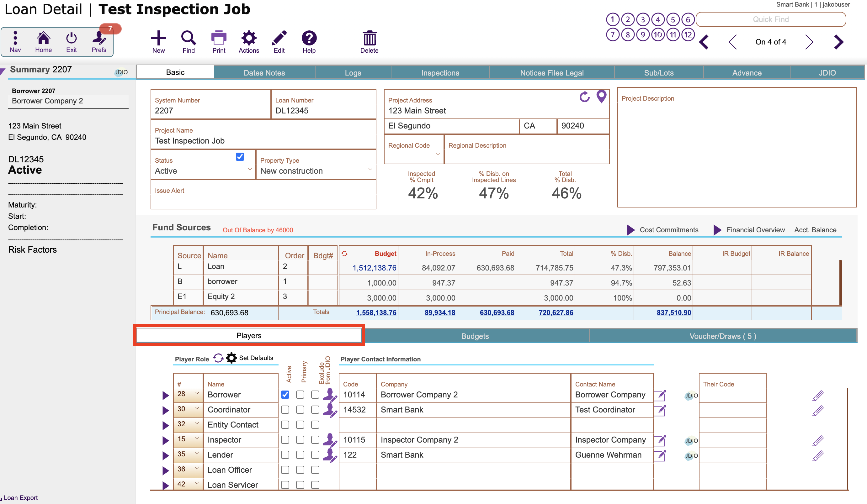
Task: Check Active for Coordinator row
Action: tap(285, 410)
